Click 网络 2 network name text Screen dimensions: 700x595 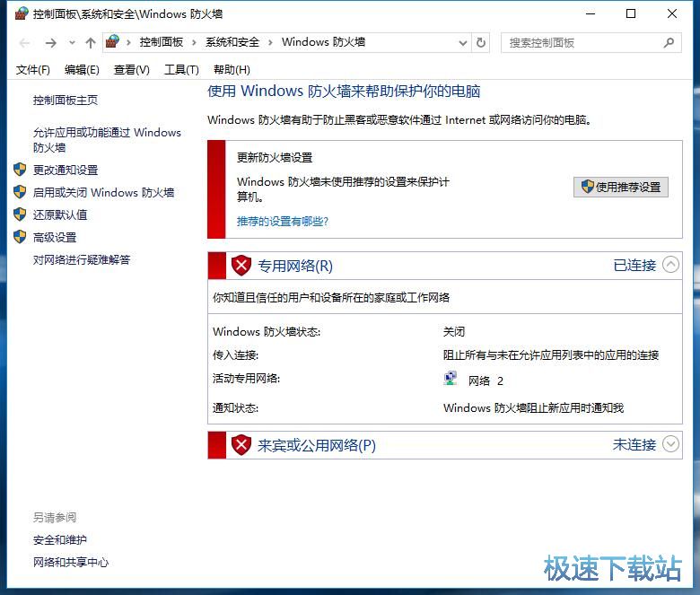(486, 381)
